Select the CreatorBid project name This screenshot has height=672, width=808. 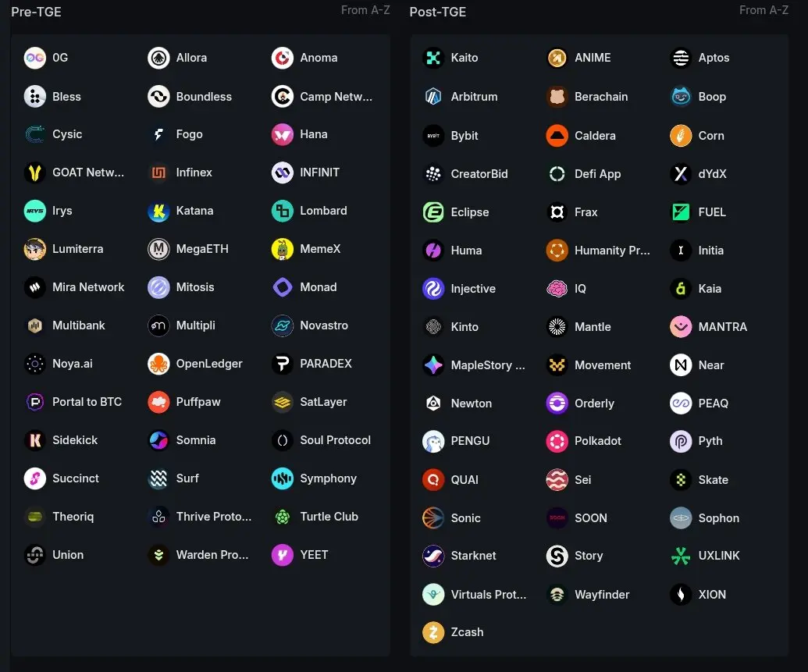pyautogui.click(x=479, y=174)
